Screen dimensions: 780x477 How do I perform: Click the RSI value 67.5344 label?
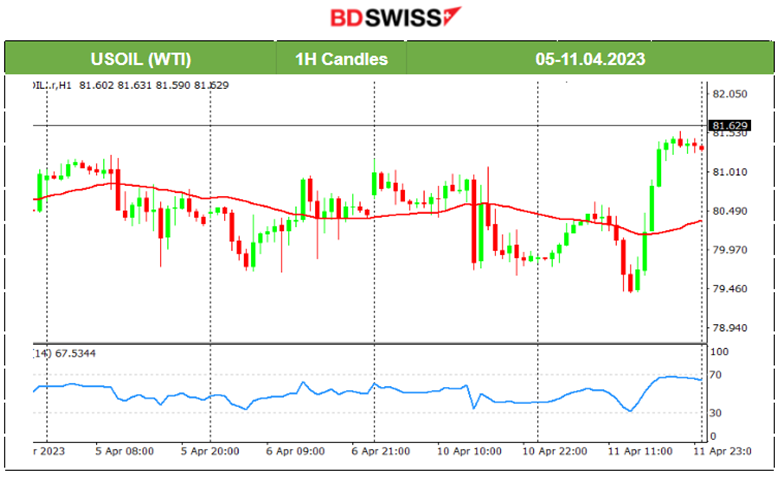pos(75,354)
